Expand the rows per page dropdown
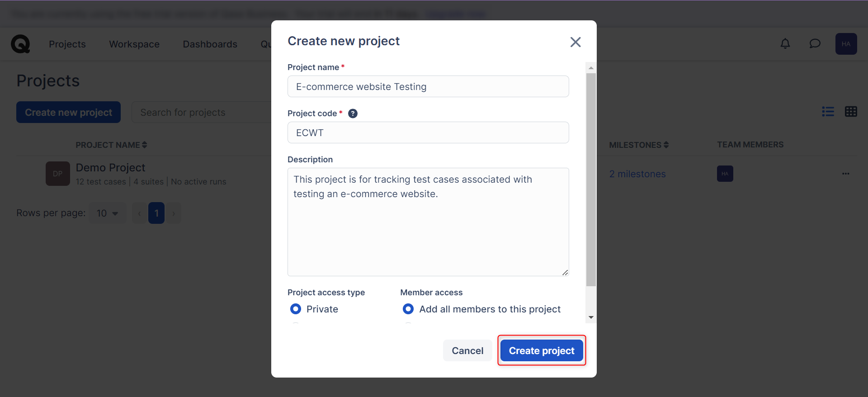 click(x=108, y=213)
